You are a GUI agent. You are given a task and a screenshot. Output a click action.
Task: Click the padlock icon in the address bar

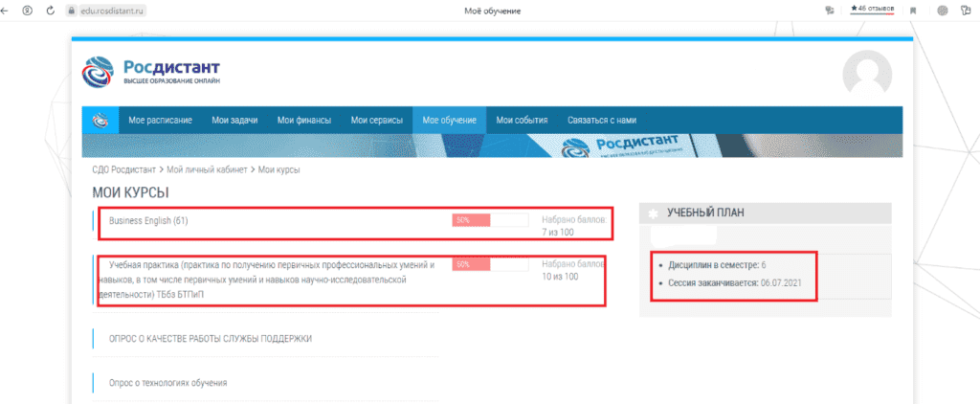(70, 11)
